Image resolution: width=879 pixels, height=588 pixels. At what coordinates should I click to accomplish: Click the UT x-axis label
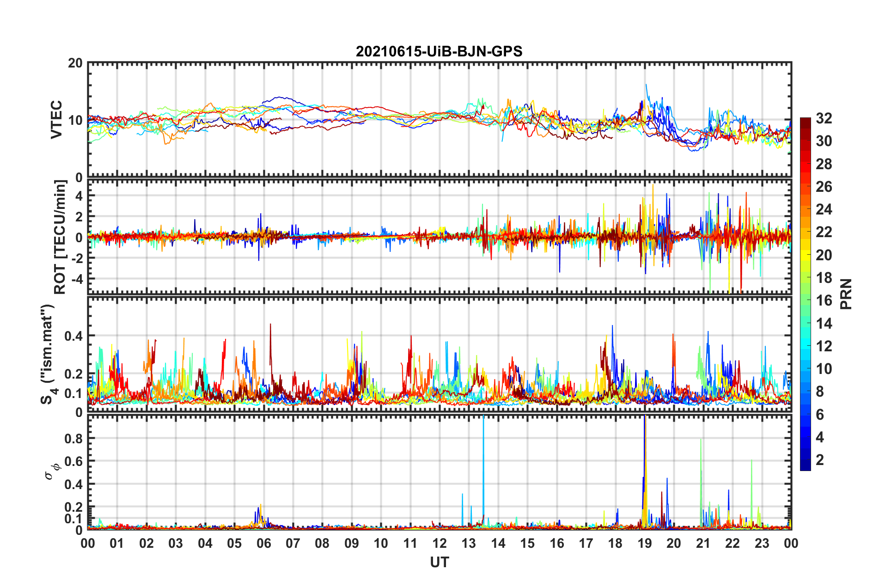(439, 563)
